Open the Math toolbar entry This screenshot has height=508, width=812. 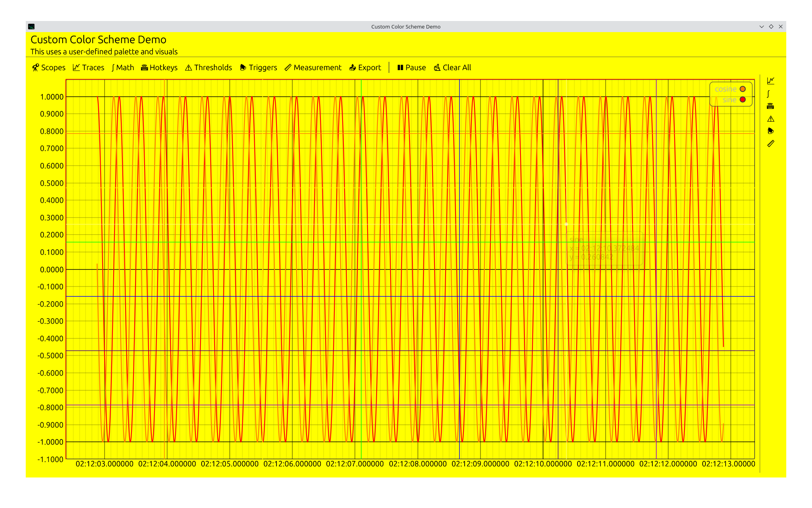[x=123, y=67]
